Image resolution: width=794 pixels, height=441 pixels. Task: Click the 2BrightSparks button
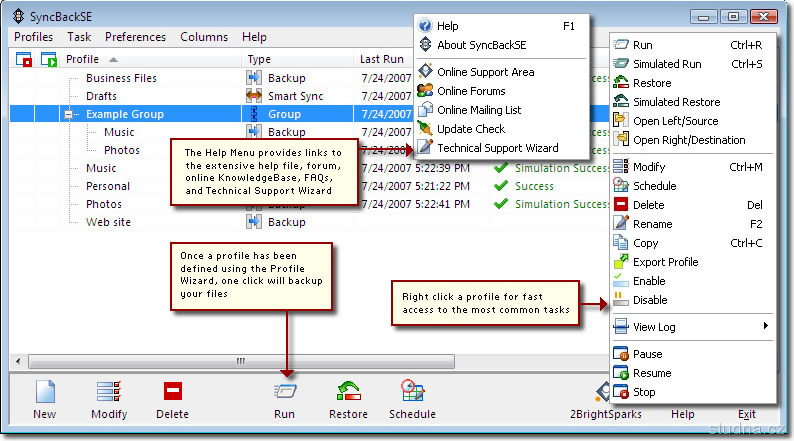pyautogui.click(x=606, y=413)
